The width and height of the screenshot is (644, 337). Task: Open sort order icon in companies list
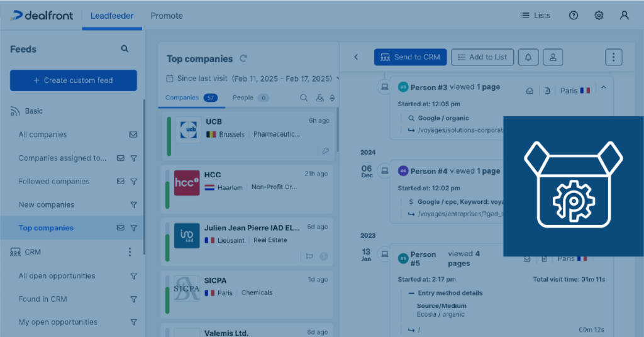point(332,97)
